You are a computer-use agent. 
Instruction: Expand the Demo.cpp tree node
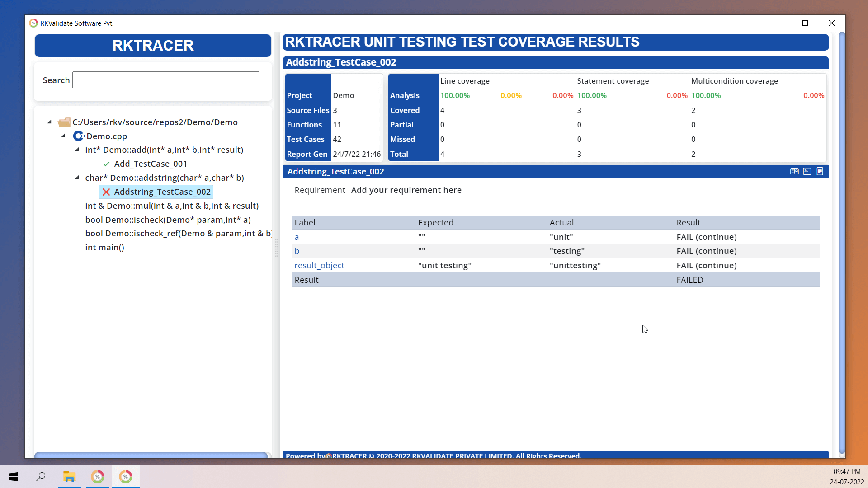pos(64,136)
